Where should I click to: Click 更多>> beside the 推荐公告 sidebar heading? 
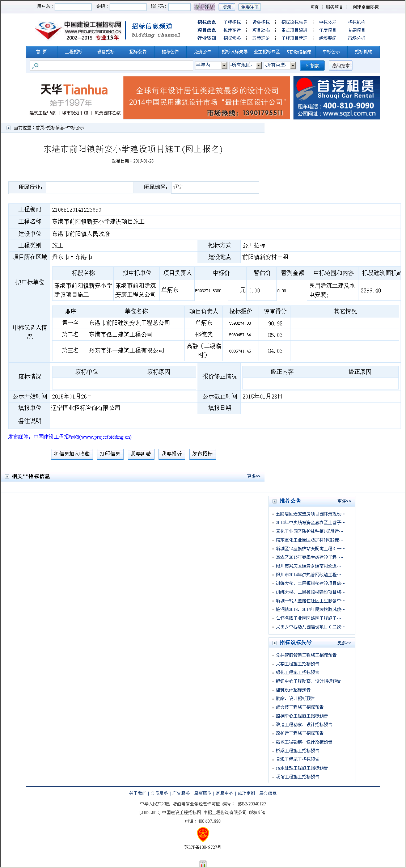pos(344,501)
